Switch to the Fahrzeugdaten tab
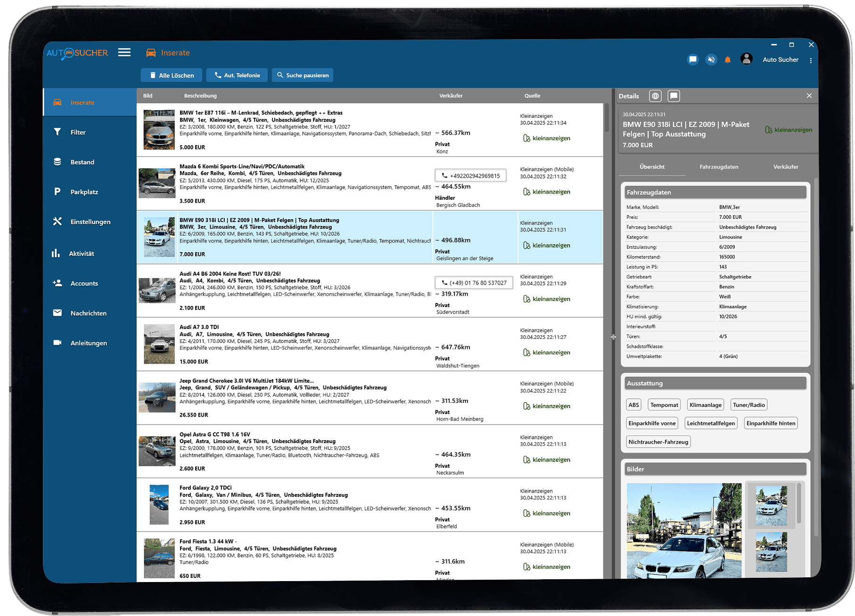This screenshot has height=616, width=855. [x=720, y=166]
